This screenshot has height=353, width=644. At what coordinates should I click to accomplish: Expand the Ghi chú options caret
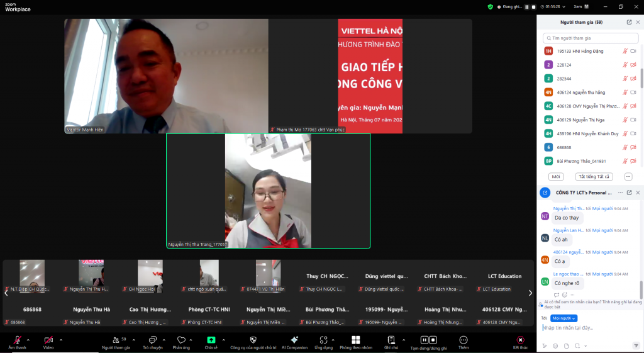[403, 340]
